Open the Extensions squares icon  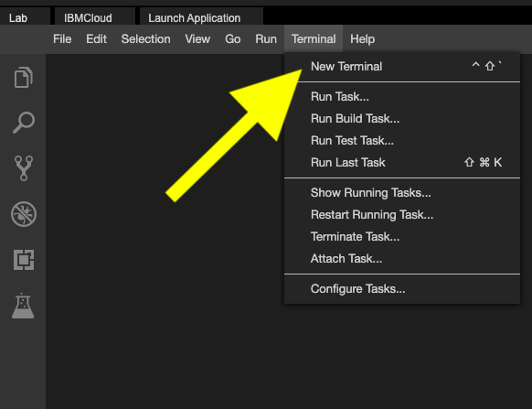[24, 260]
